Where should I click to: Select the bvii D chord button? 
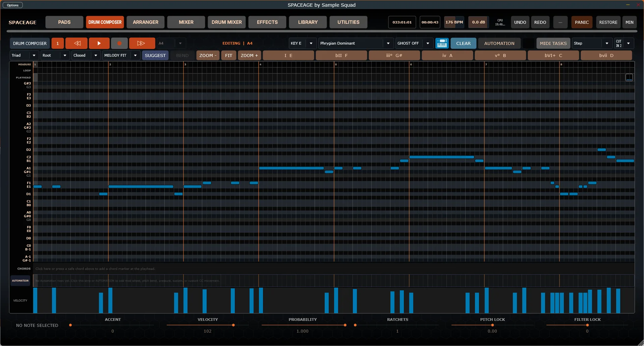point(606,55)
